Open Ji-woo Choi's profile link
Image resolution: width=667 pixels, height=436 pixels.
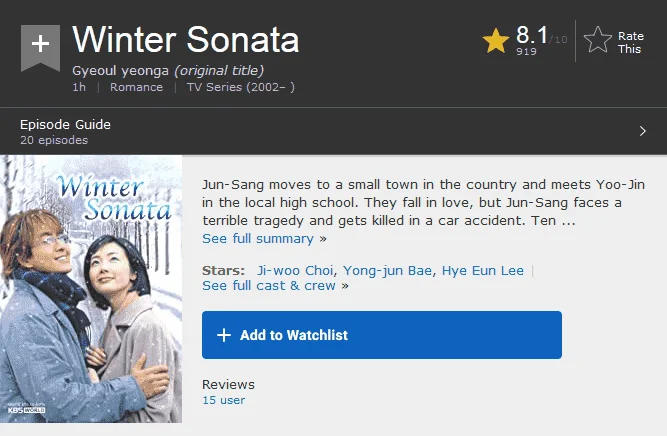pyautogui.click(x=295, y=271)
